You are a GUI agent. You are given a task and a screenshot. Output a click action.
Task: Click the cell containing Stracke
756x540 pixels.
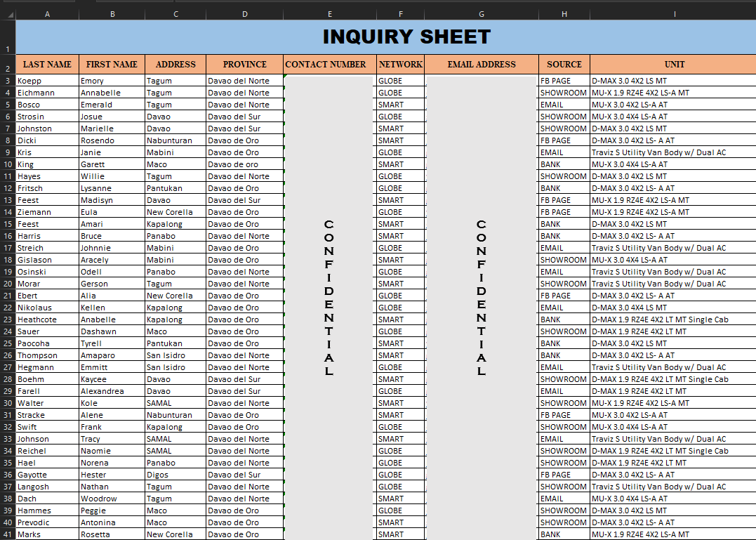click(x=47, y=415)
